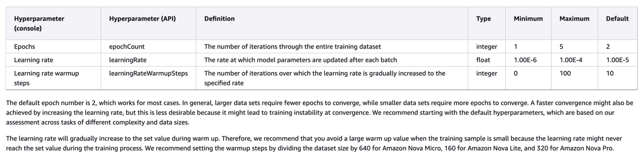Click the Type column header
644x166 pixels.
(483, 19)
